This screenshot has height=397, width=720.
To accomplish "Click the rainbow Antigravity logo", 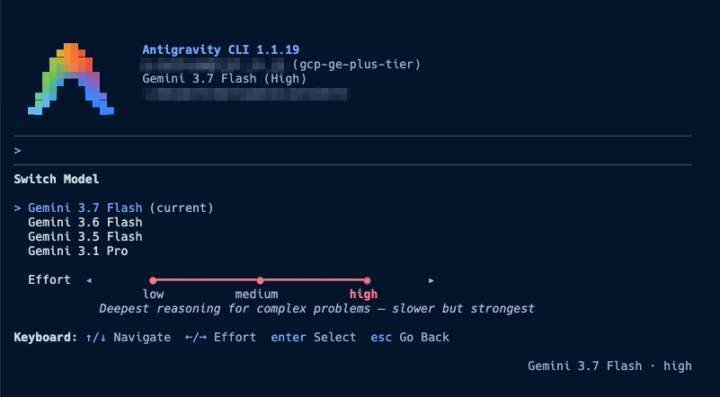I will 71,79.
